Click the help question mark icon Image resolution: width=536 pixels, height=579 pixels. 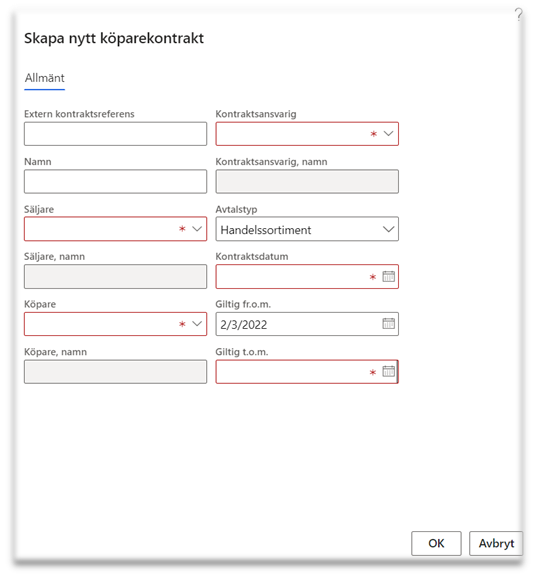tap(518, 14)
